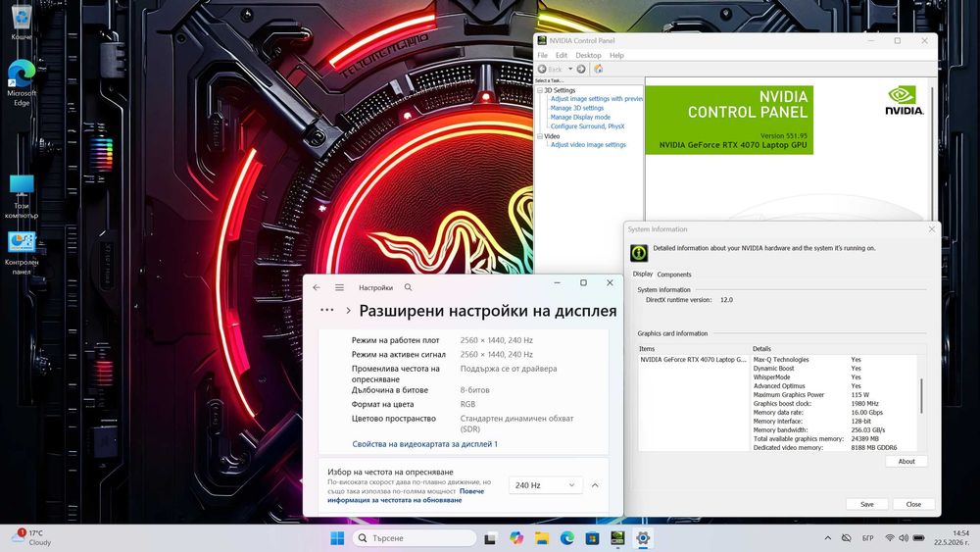Screen dimensions: 980x552
Task: Open Copilot from the taskbar
Action: click(x=516, y=538)
